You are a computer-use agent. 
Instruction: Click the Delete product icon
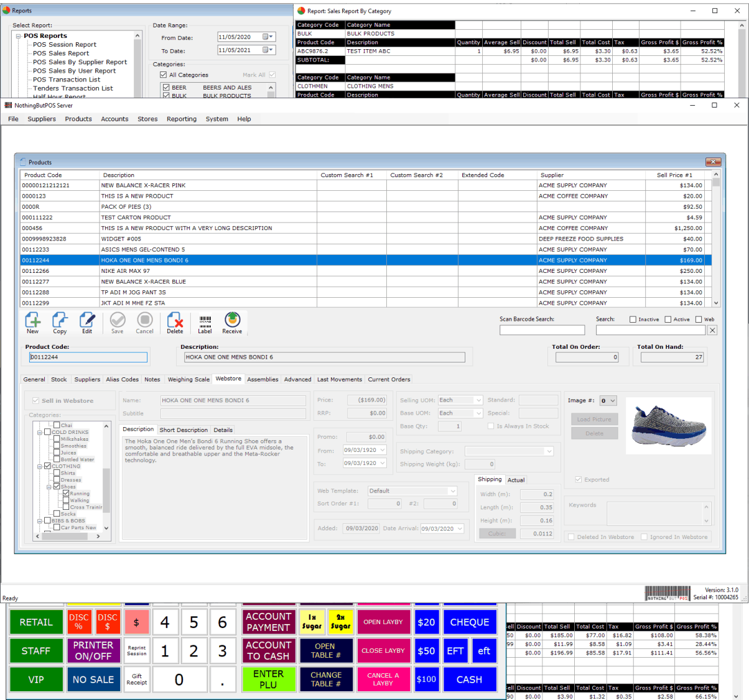click(175, 321)
